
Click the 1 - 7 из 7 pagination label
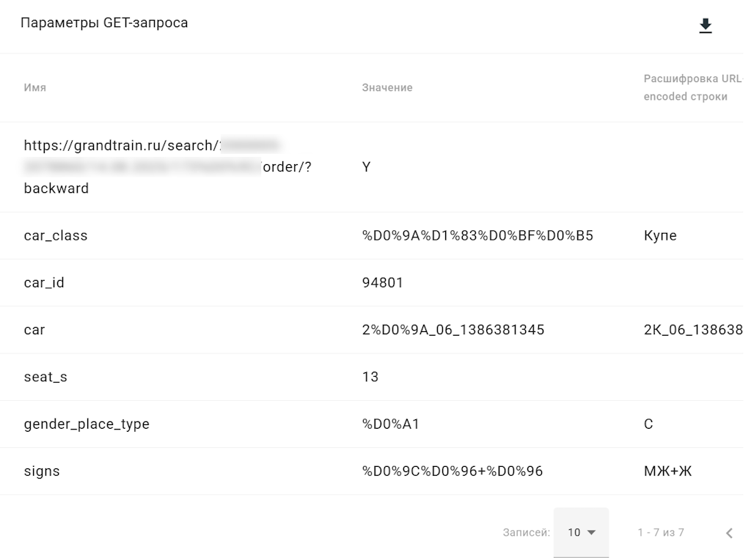click(661, 533)
